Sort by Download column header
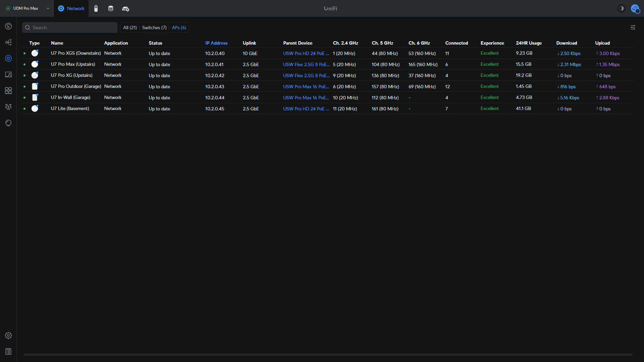Image resolution: width=644 pixels, height=362 pixels. click(x=566, y=43)
